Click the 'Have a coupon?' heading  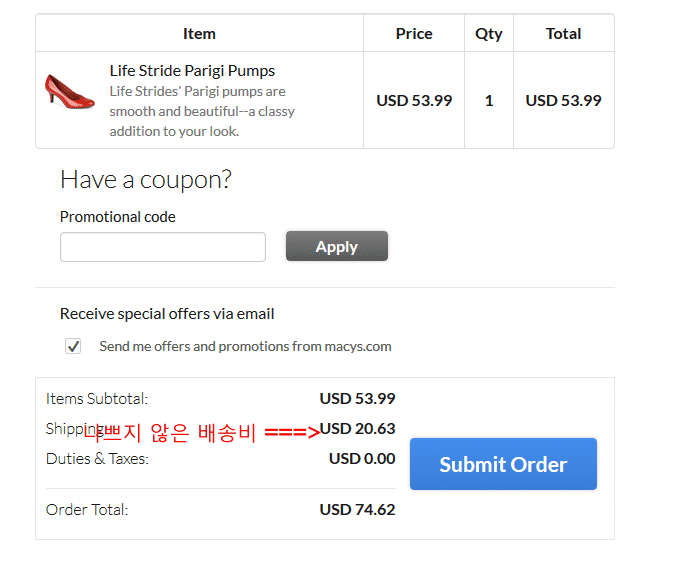tap(146, 179)
